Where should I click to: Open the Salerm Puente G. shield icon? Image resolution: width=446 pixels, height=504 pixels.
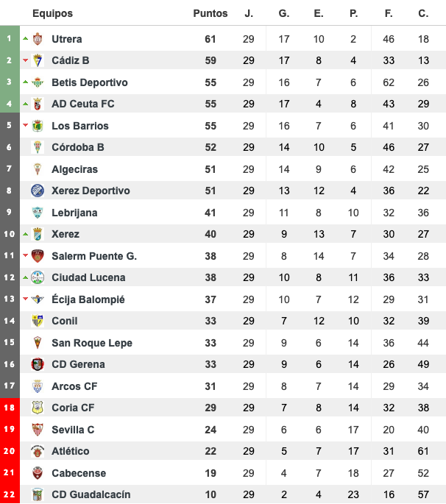pos(38,256)
